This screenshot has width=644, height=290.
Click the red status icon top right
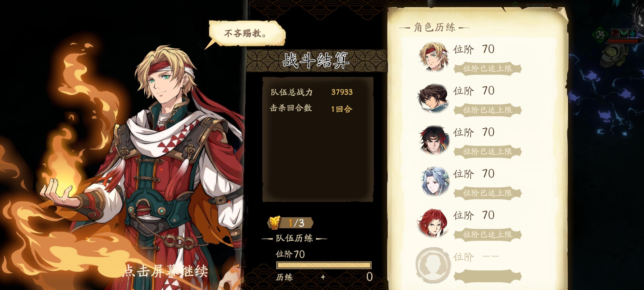615,33
